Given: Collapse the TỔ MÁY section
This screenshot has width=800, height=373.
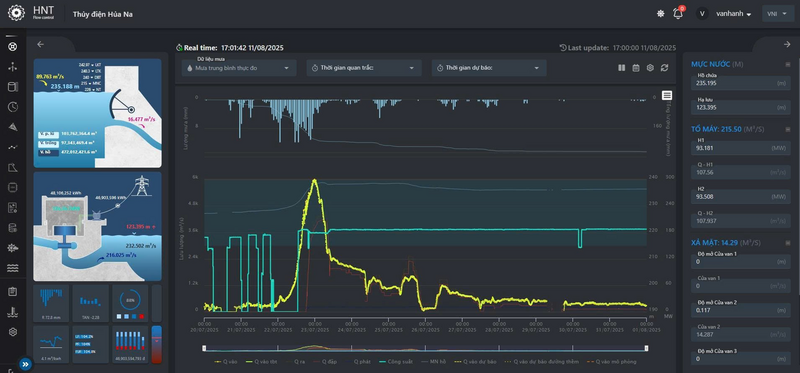Looking at the screenshot, I should point(788,129).
